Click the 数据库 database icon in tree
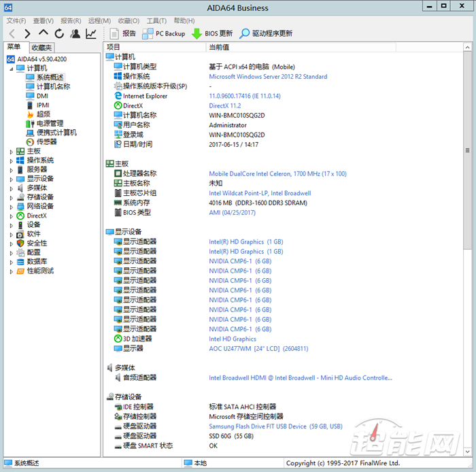This screenshot has height=472, width=476. [x=20, y=262]
